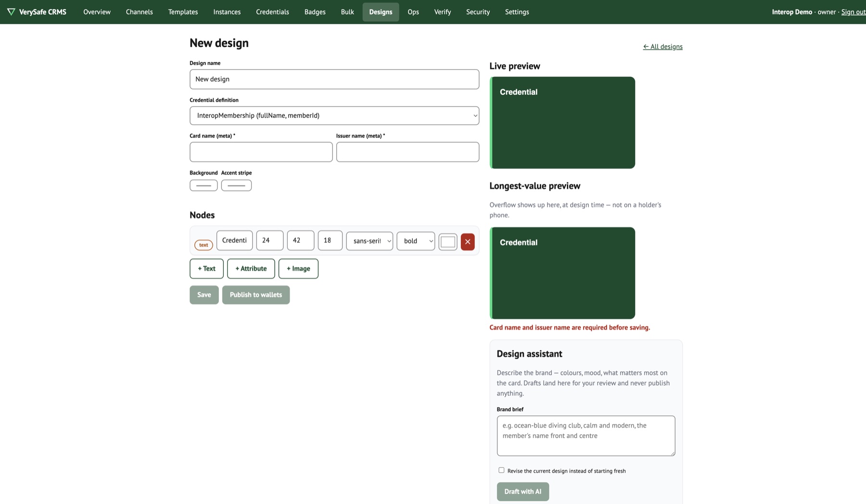Add a new Text node
866x504 pixels.
[x=207, y=268]
